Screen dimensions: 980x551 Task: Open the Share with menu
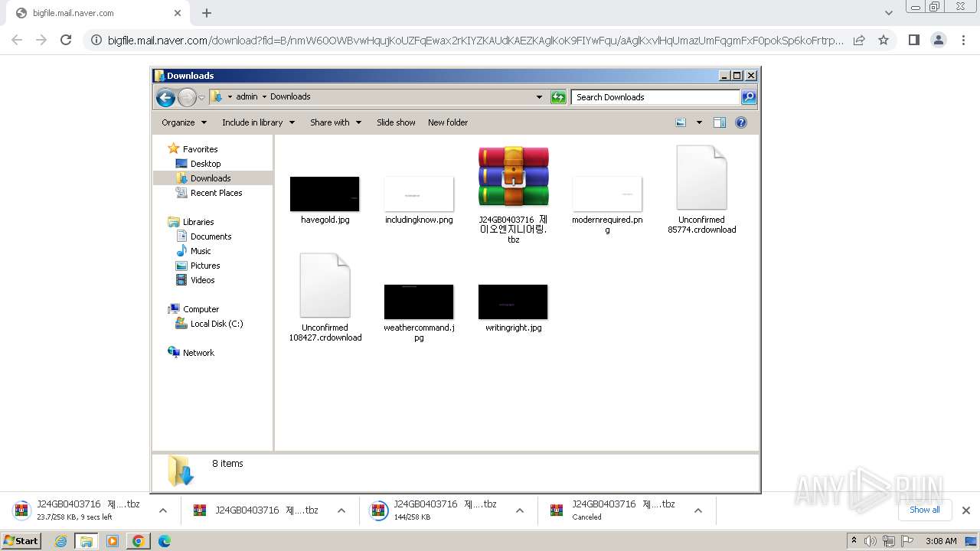[x=335, y=122]
